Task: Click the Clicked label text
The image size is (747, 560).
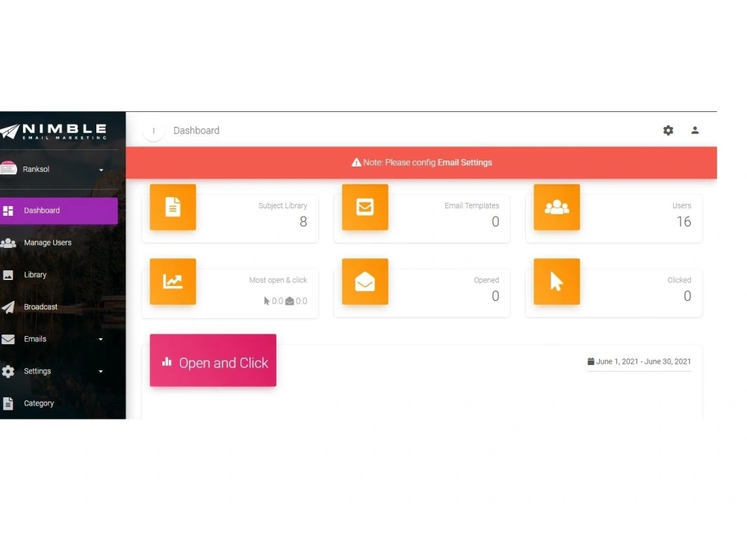Action: 679,280
